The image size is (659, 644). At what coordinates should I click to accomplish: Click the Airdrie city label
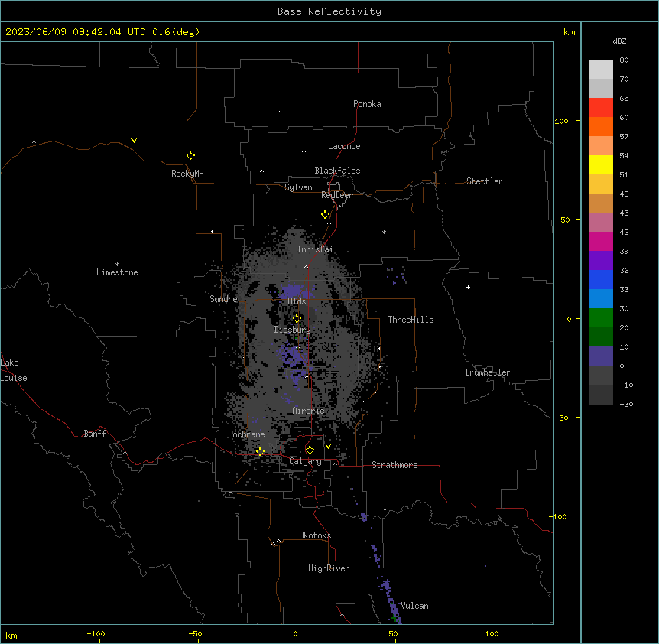pos(309,411)
